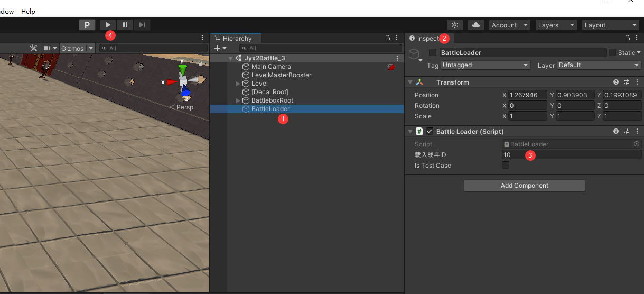Toggle the Static checkbox
This screenshot has width=644, height=294.
(x=612, y=52)
